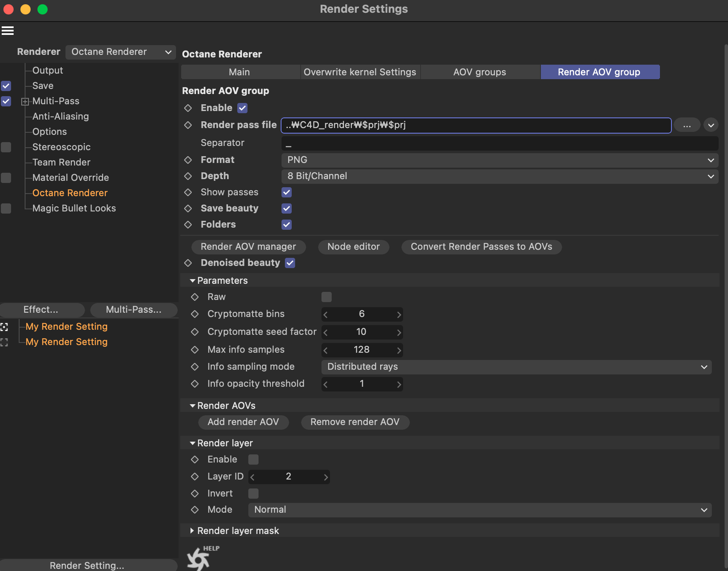Viewport: 728px width, 571px height.
Task: Click browse button for render pass file
Action: (x=687, y=125)
